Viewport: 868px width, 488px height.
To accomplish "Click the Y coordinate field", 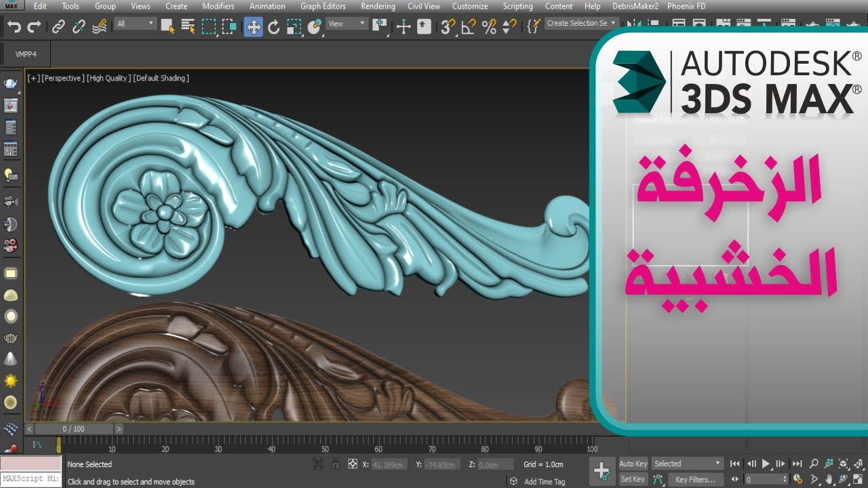I will 443,465.
